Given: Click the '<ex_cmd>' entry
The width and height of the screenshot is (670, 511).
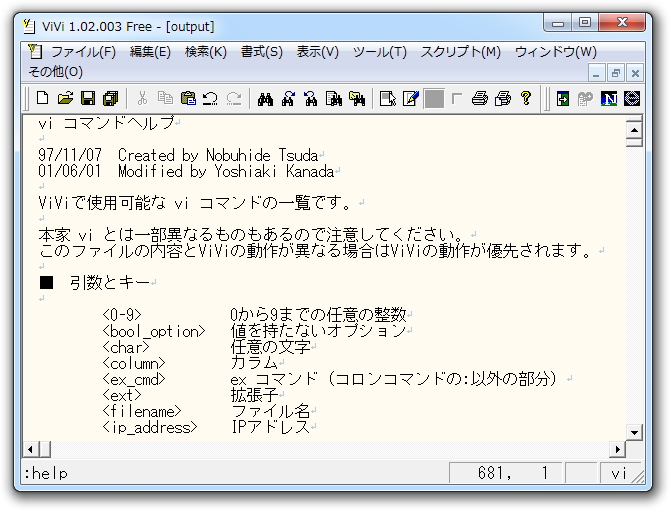Looking at the screenshot, I should tap(134, 379).
